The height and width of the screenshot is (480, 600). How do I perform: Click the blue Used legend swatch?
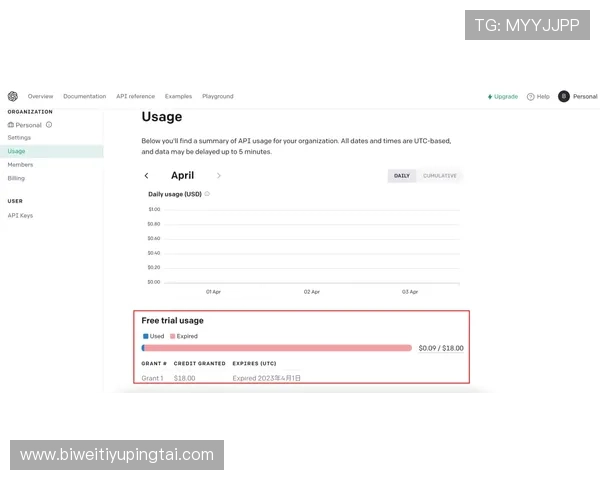pyautogui.click(x=145, y=336)
